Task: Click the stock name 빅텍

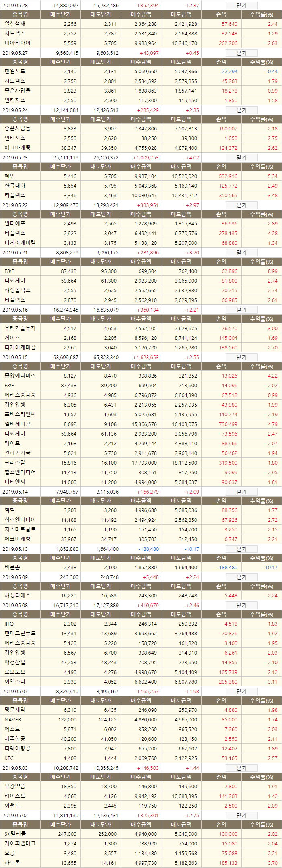Action: [10, 510]
